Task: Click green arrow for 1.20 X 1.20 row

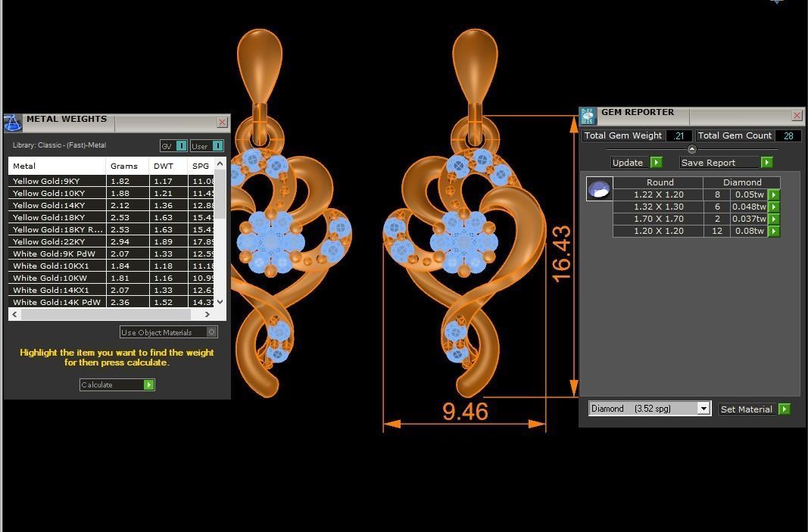Action: tap(773, 232)
